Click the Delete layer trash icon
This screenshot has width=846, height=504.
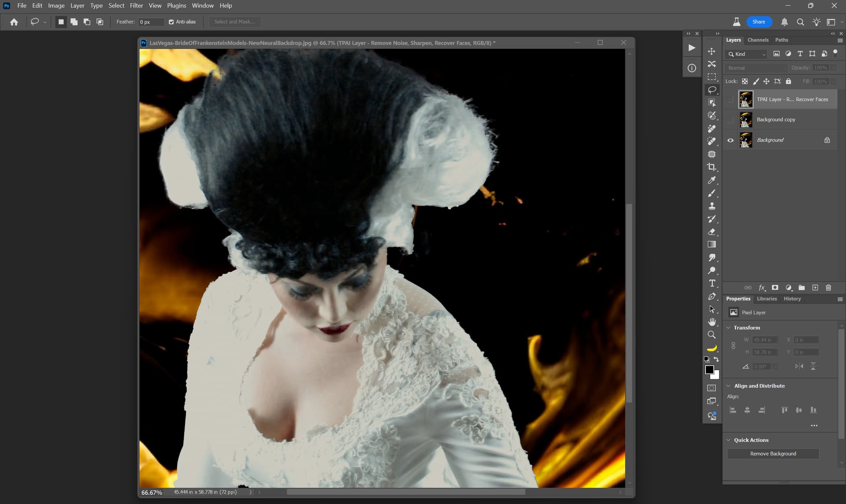point(828,288)
